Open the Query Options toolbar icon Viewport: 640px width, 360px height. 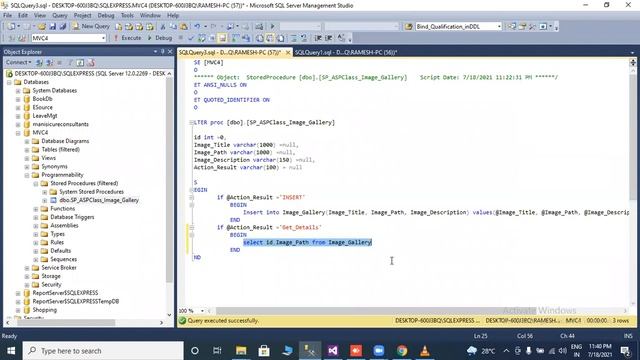point(212,38)
